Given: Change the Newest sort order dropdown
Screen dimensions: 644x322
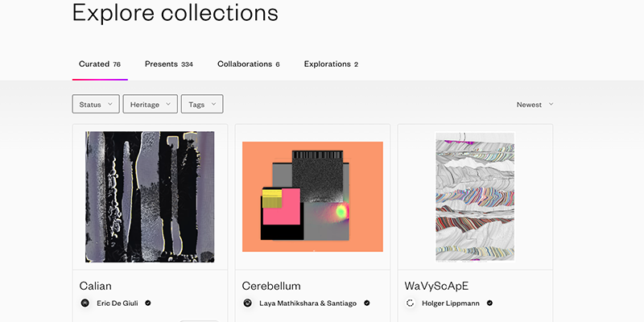Looking at the screenshot, I should [535, 105].
